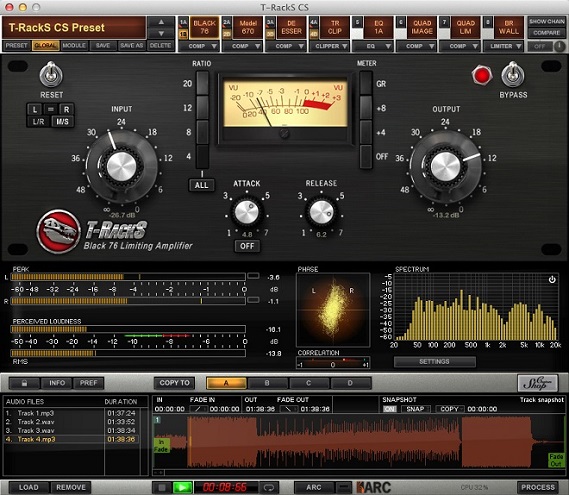Toggle the spectrum analyzer power icon
This screenshot has width=569, height=495.
tap(552, 279)
